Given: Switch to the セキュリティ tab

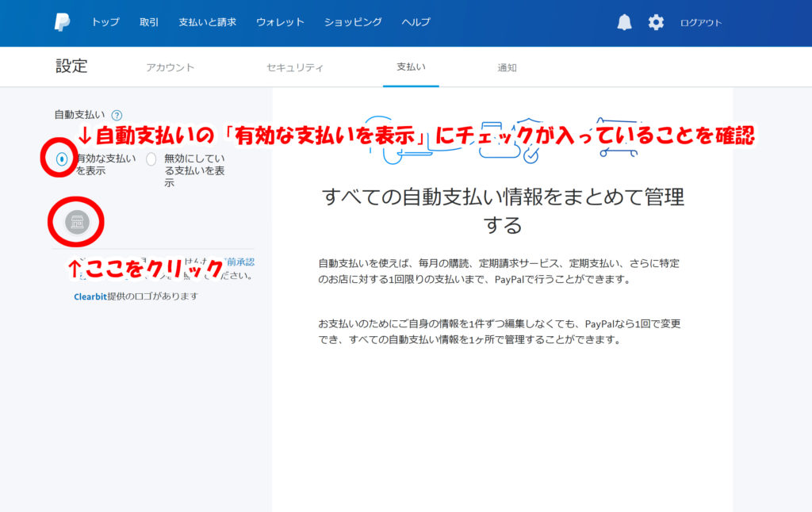Looking at the screenshot, I should [295, 67].
